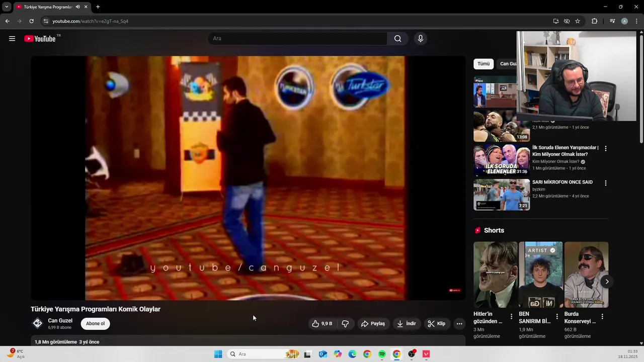Reload the page with refresh icon
The height and width of the screenshot is (362, 644).
coord(31,21)
